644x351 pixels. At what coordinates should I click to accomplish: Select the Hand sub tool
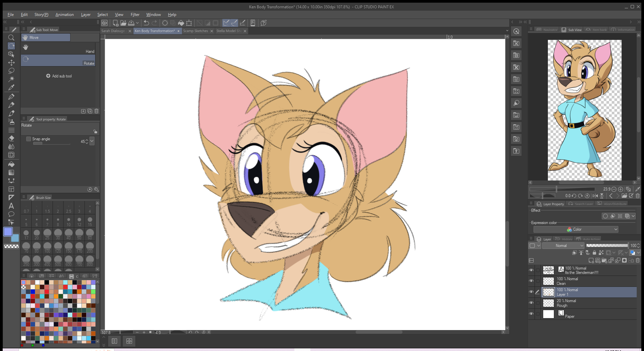[58, 48]
